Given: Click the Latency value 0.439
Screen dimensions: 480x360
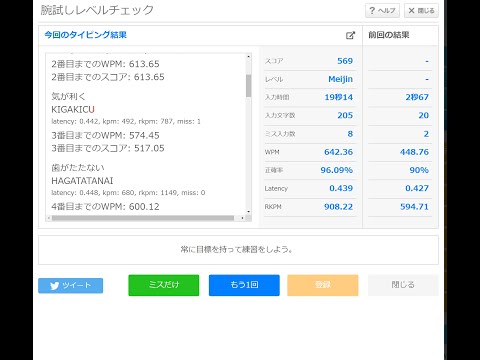Looking at the screenshot, I should coord(341,188).
